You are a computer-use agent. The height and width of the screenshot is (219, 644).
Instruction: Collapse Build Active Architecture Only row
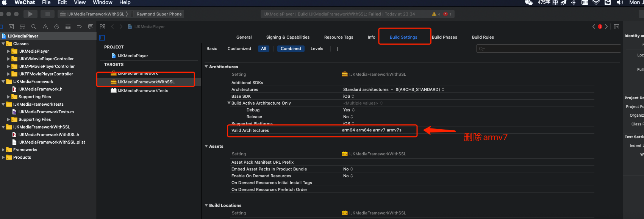pos(229,103)
